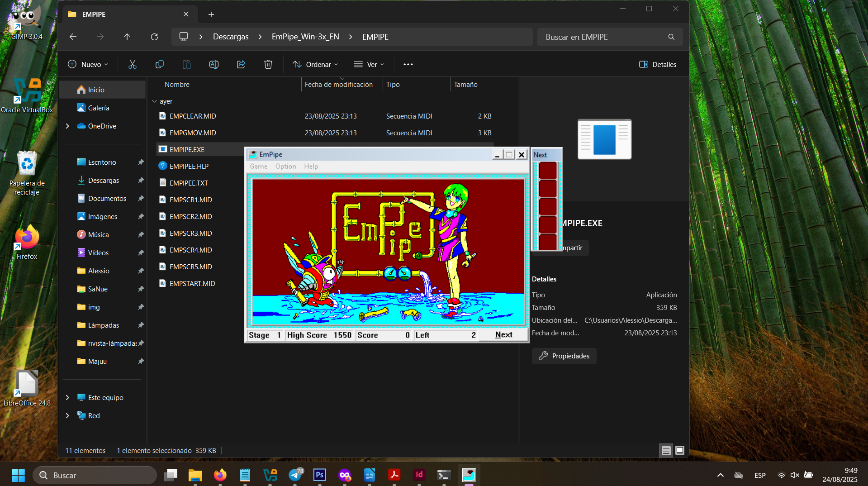Click the Cut scissors icon in toolbar
The image size is (868, 486).
pyautogui.click(x=132, y=64)
